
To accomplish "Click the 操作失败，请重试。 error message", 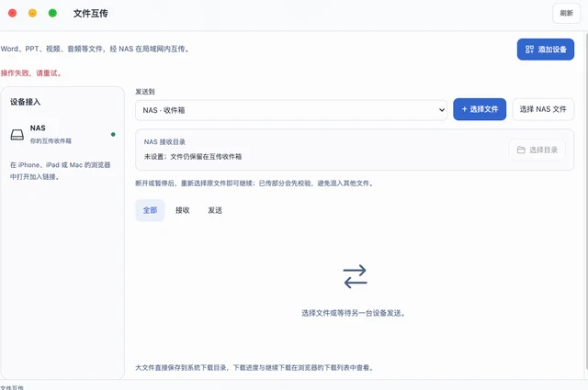I will 31,73.
